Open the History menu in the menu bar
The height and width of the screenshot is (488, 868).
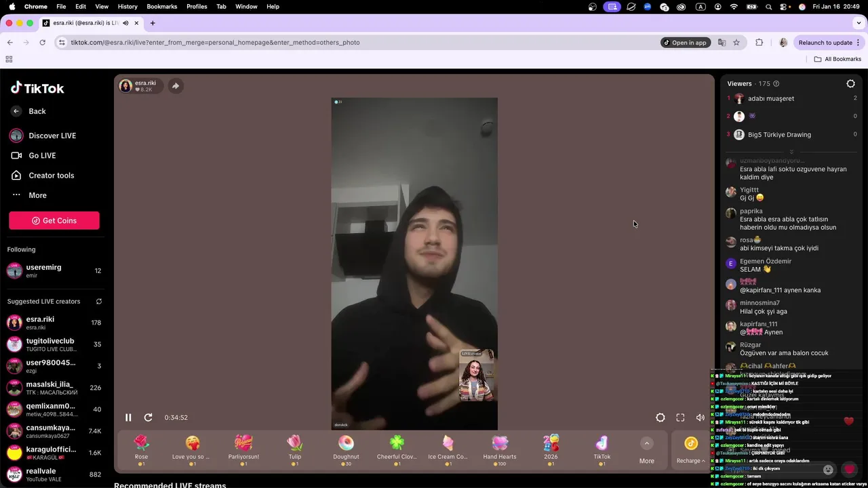(127, 6)
